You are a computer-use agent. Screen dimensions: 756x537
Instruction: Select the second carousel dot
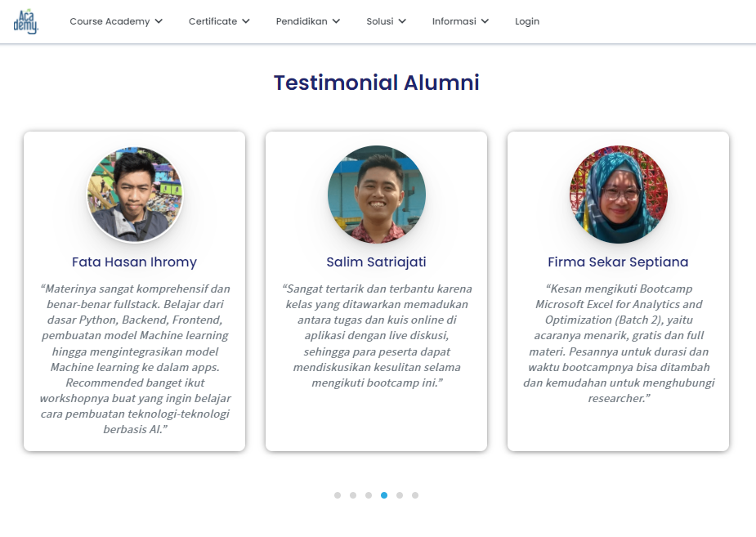click(x=353, y=494)
